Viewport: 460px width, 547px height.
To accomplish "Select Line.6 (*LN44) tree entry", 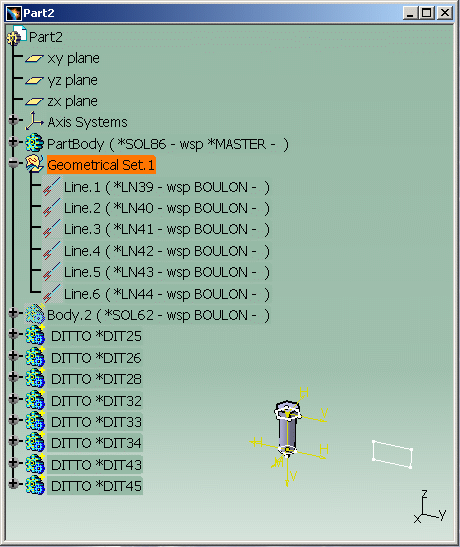I will point(167,294).
